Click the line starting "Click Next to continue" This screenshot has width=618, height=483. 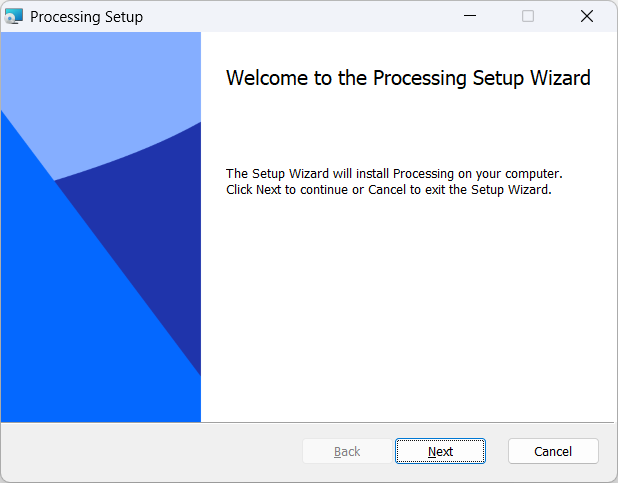click(x=388, y=189)
